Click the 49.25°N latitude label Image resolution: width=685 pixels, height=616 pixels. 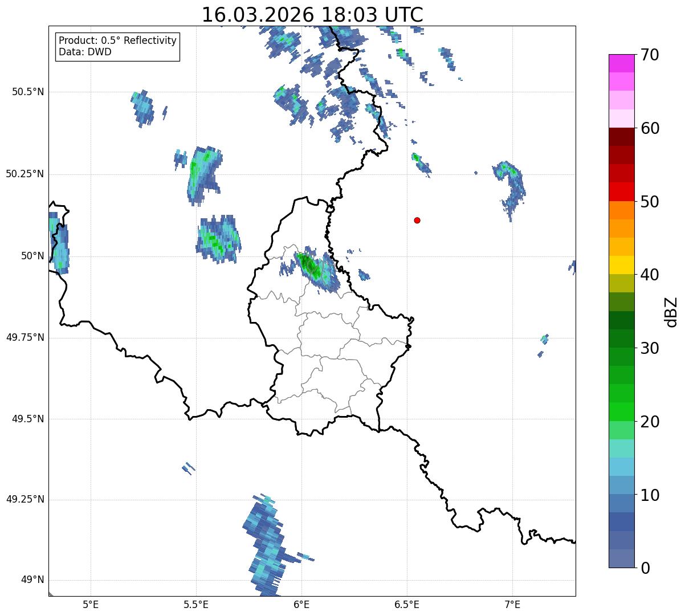(25, 500)
